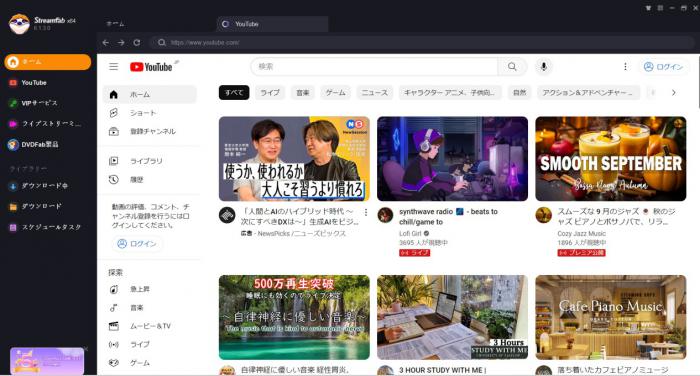Screen dimensions: 700x376
Task: Close the promo banner at bottom left
Action: point(86,348)
